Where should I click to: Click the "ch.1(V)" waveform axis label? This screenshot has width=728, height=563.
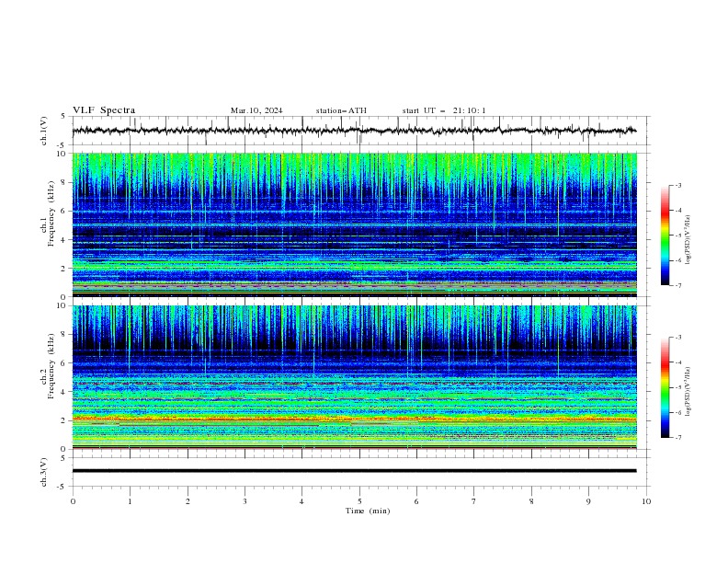tap(44, 131)
